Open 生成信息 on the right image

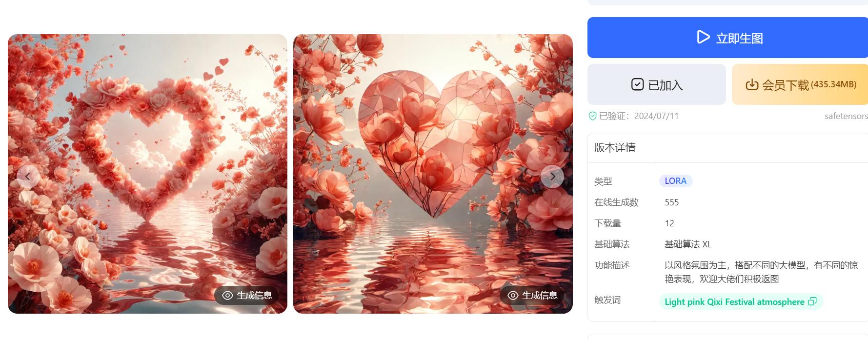(x=532, y=296)
